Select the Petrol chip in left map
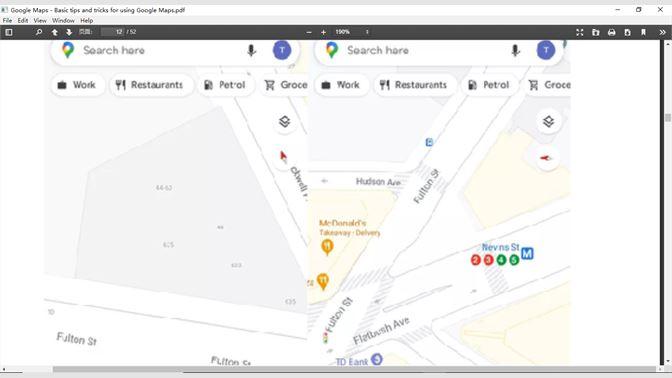672x378 pixels. (x=225, y=85)
